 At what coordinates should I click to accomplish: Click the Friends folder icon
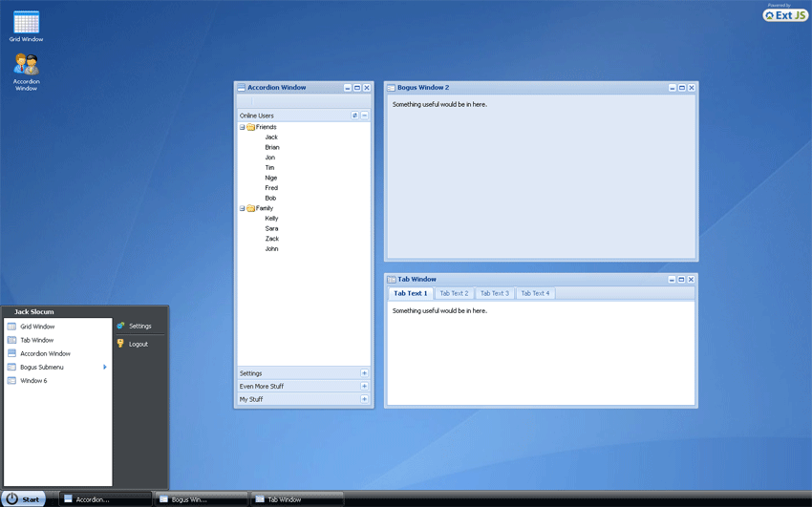pos(250,127)
